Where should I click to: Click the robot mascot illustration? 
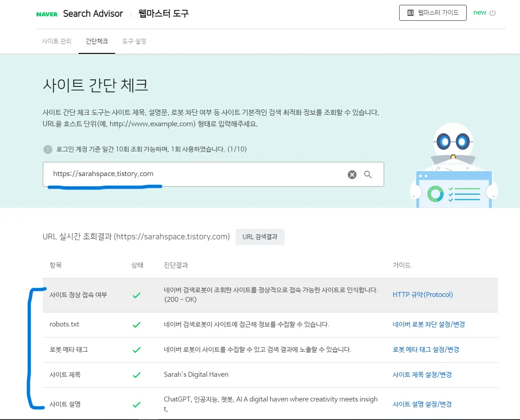(x=454, y=165)
